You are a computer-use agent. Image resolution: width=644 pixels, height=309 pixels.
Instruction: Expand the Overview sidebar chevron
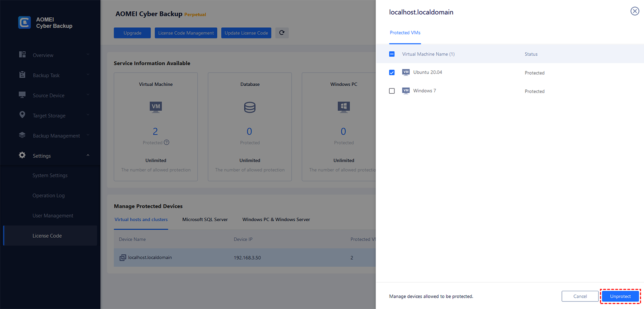click(x=88, y=55)
